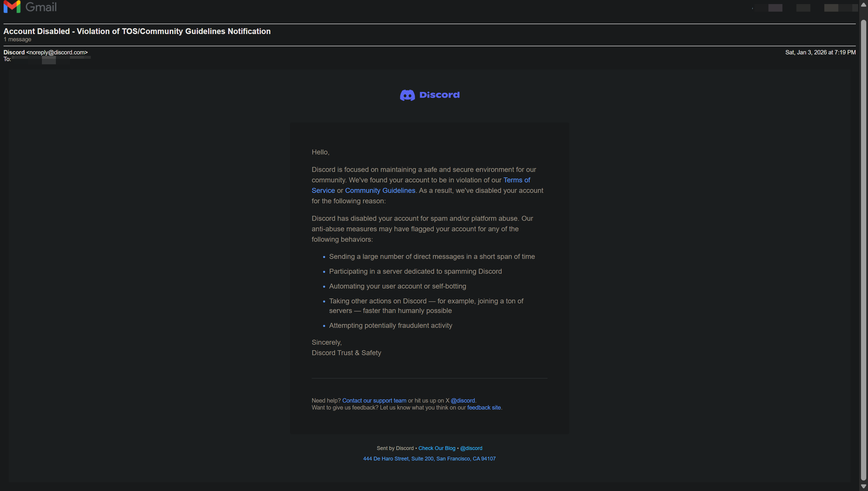Open the @discord link after 'hit us up on X'

pyautogui.click(x=463, y=401)
